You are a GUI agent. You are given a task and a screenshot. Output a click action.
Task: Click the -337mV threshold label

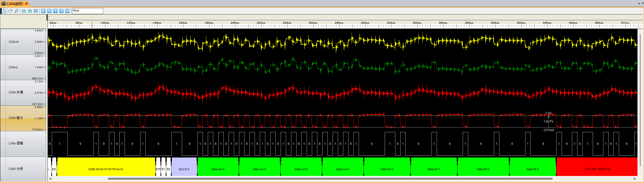[x=548, y=130]
